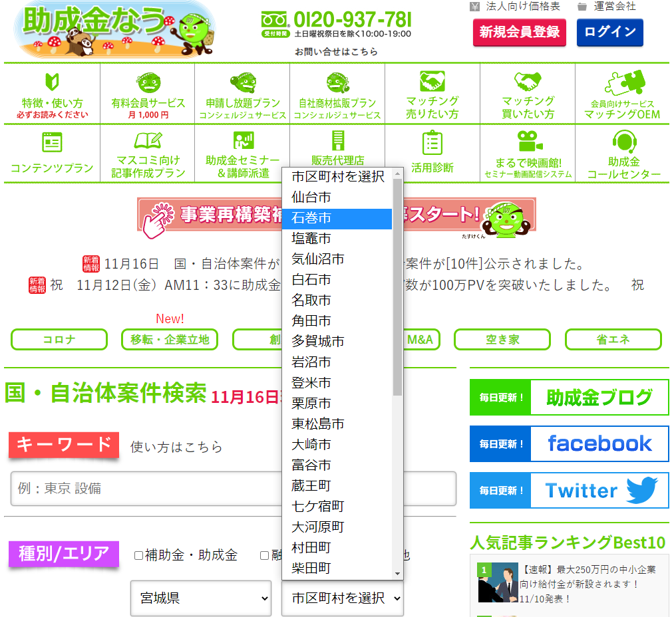Screen dimensions: 672x617
Task: Click the マスコミ向け記事作成プラン book icon
Action: (148, 140)
